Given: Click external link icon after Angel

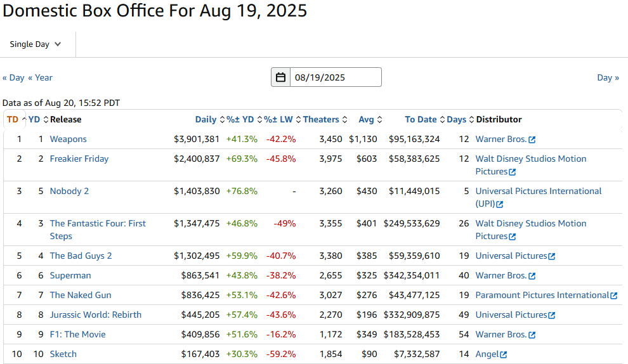Looking at the screenshot, I should (504, 354).
